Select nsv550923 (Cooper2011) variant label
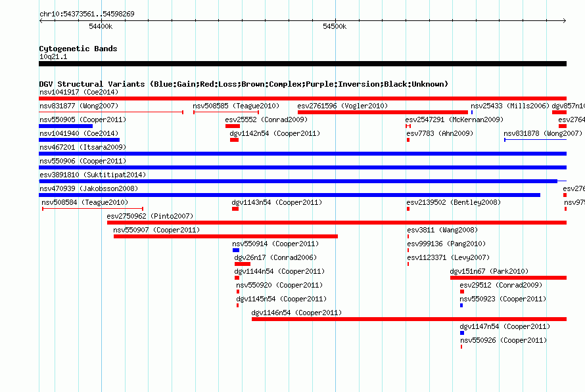The image size is (585, 392). tap(503, 299)
